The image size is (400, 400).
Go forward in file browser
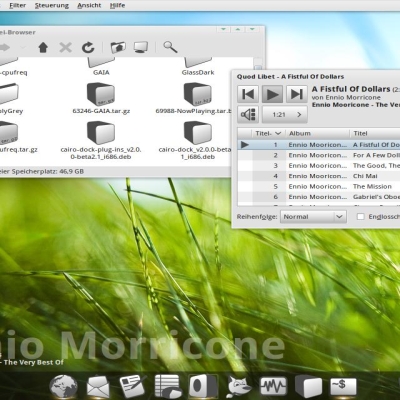pos(5,47)
